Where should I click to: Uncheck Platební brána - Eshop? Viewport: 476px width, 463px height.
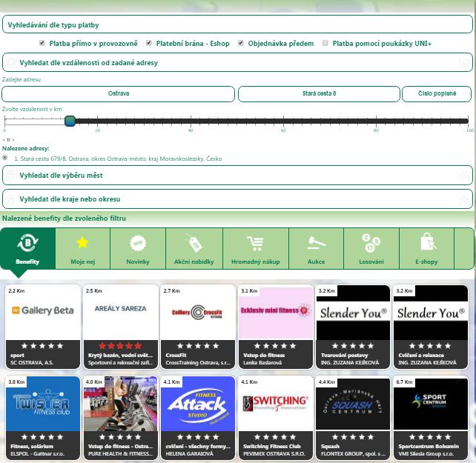coord(149,43)
